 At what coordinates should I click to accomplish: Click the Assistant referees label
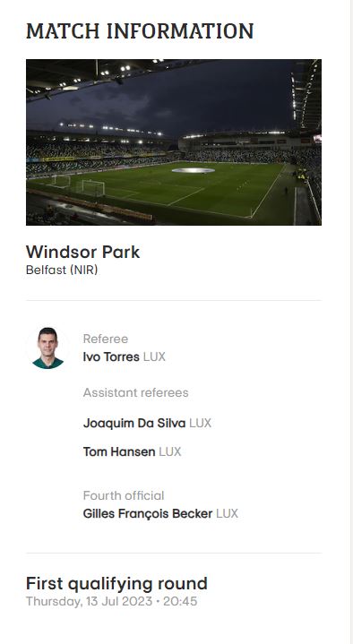tap(135, 392)
